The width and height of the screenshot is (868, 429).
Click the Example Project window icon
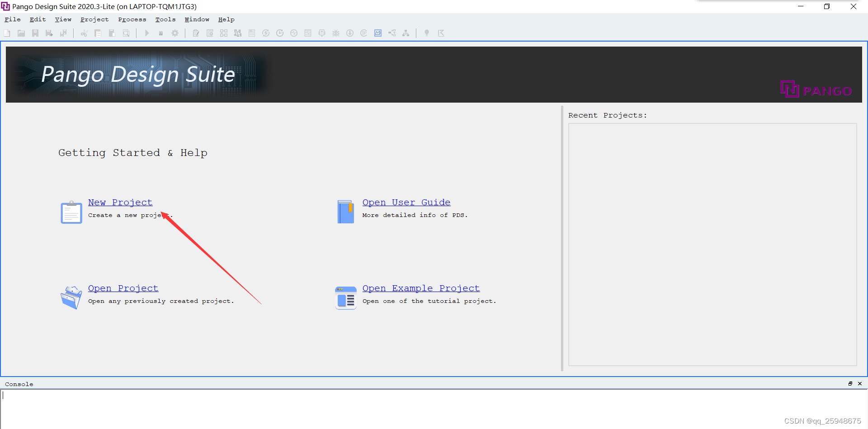[x=346, y=298]
